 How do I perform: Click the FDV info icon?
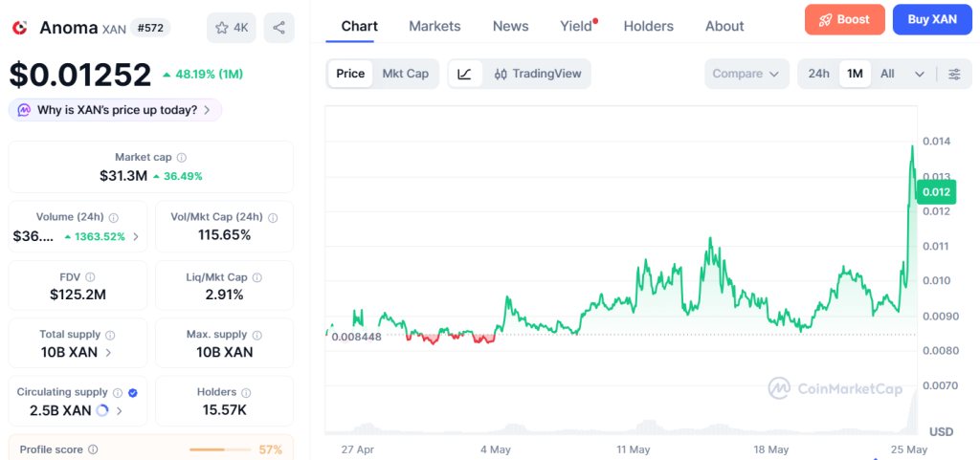click(x=90, y=277)
